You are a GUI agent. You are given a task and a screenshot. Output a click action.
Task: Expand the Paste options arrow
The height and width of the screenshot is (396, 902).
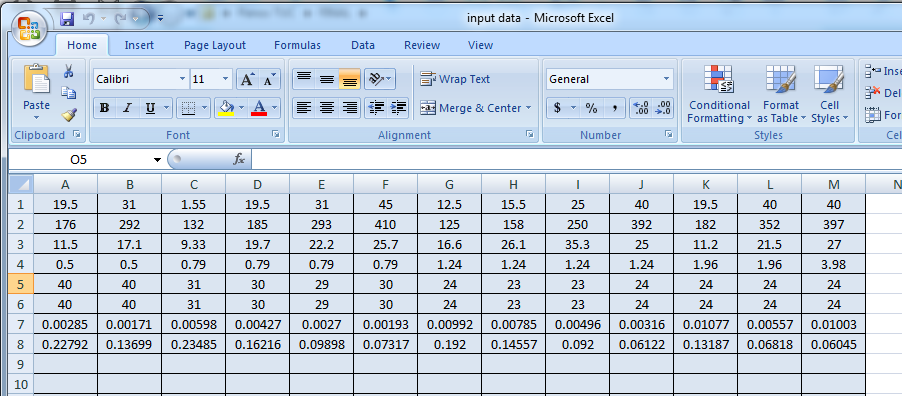click(36, 118)
